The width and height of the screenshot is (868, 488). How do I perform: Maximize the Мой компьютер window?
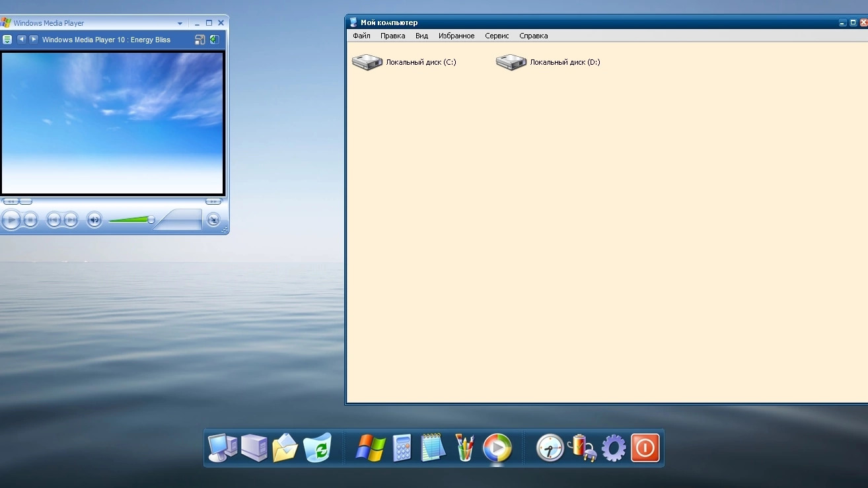click(x=853, y=22)
